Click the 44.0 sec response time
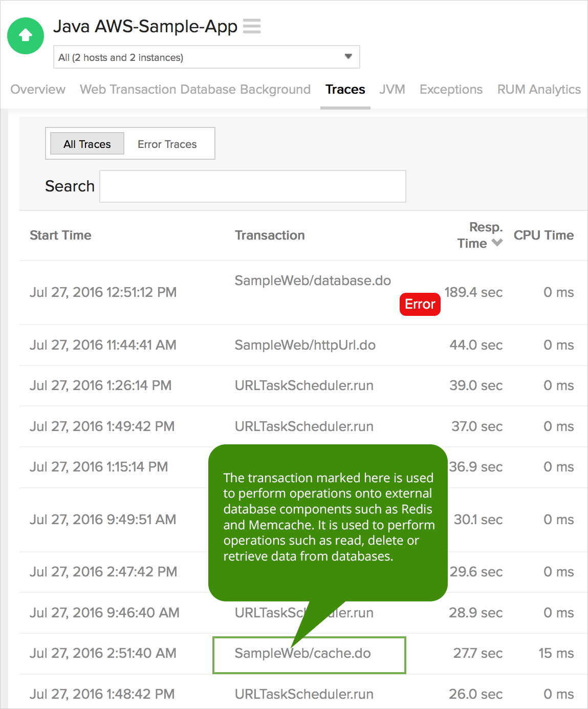588x709 pixels. (x=476, y=345)
